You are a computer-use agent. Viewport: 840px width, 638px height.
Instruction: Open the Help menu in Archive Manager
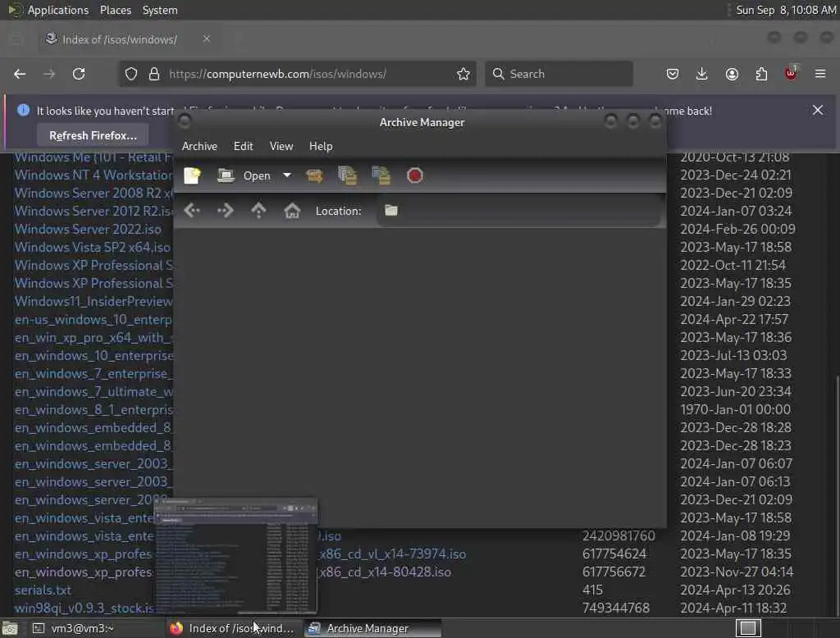click(321, 146)
